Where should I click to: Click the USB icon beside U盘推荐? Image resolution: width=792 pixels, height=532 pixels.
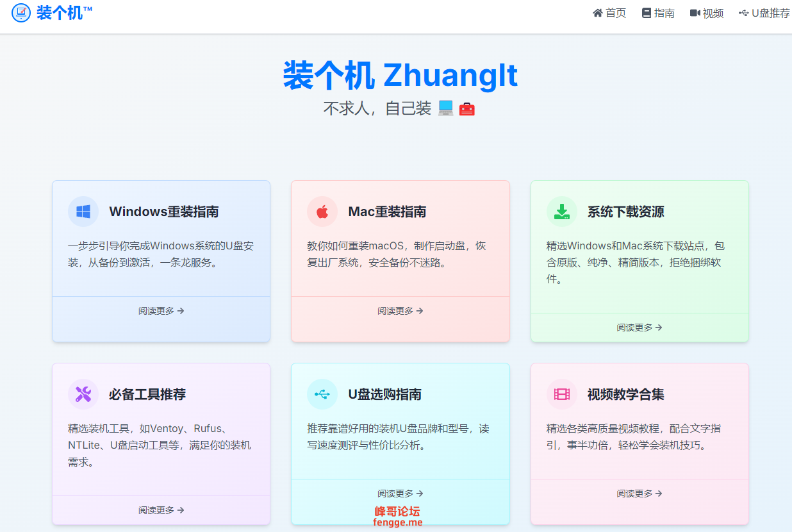pyautogui.click(x=744, y=13)
